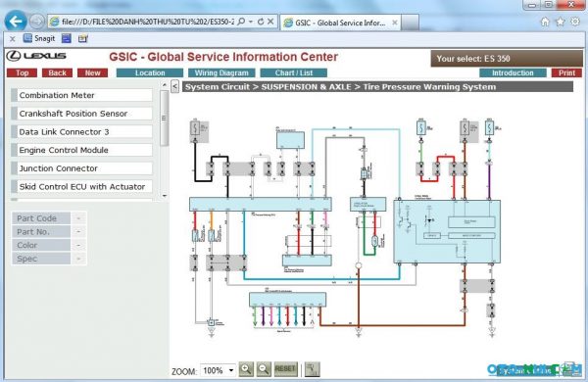Click the zoom out magnifier icon
This screenshot has width=588, height=382.
(x=264, y=369)
